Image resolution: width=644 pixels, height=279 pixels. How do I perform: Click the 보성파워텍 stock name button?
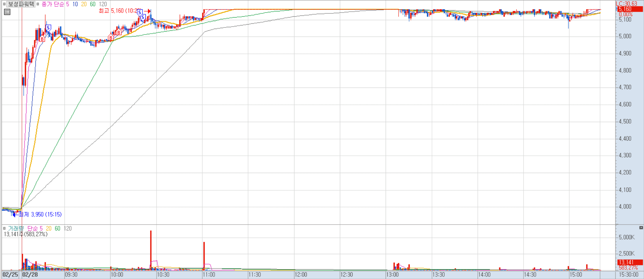pos(21,4)
